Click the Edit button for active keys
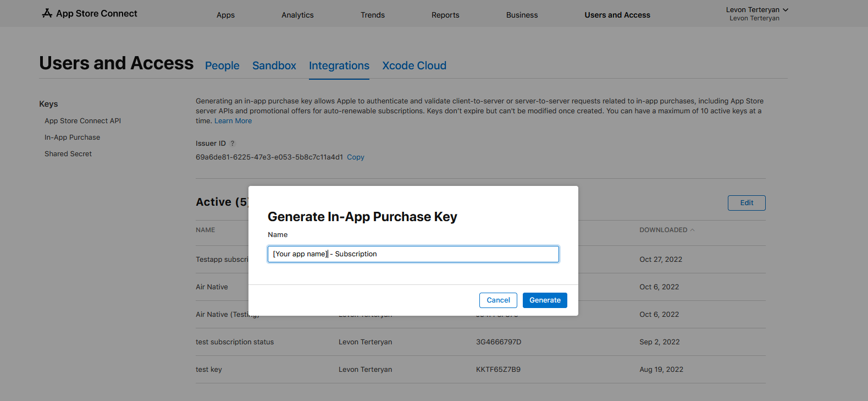 pyautogui.click(x=747, y=203)
